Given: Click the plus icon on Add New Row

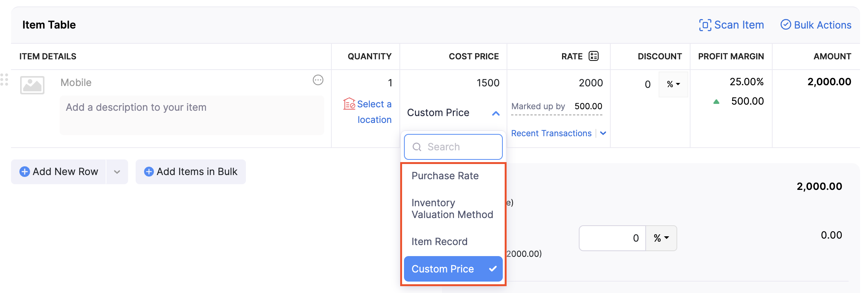Looking at the screenshot, I should pos(24,172).
